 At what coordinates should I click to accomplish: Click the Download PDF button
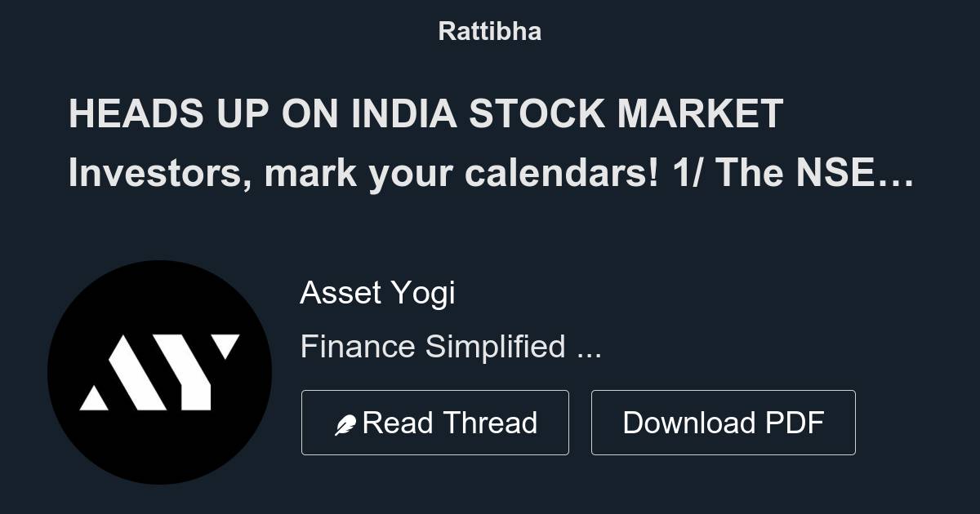tap(724, 422)
